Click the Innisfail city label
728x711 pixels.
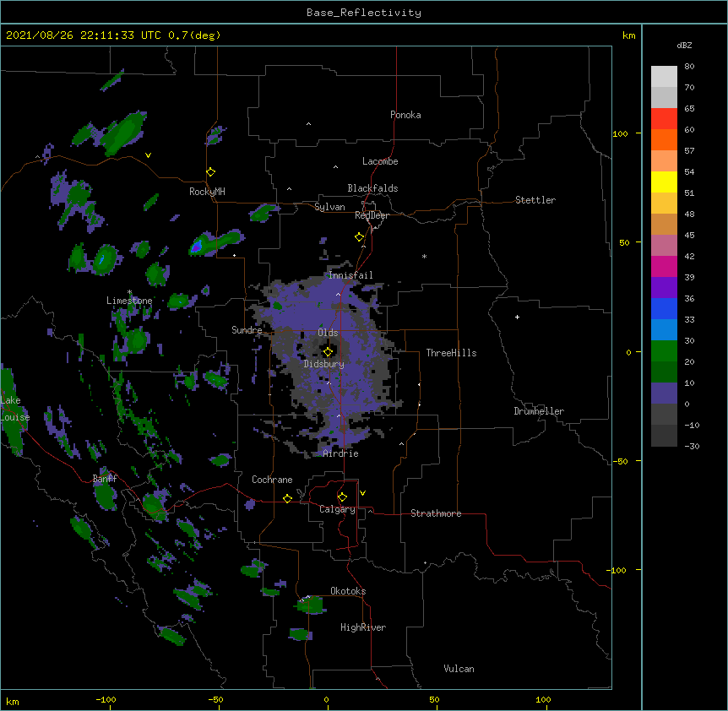coord(350,275)
